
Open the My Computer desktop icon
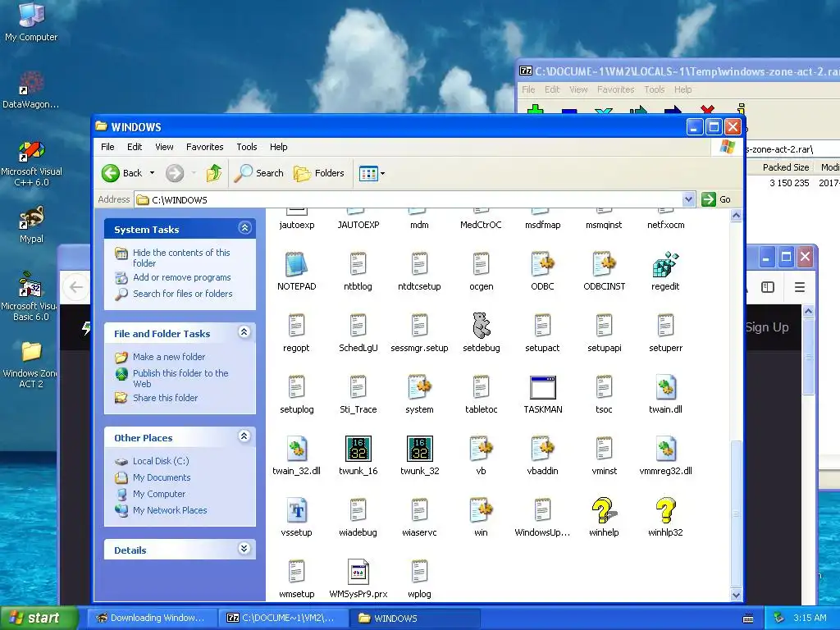[31, 21]
